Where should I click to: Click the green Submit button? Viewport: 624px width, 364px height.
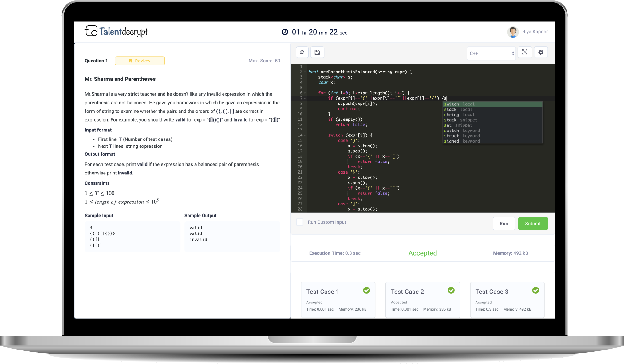(x=533, y=224)
